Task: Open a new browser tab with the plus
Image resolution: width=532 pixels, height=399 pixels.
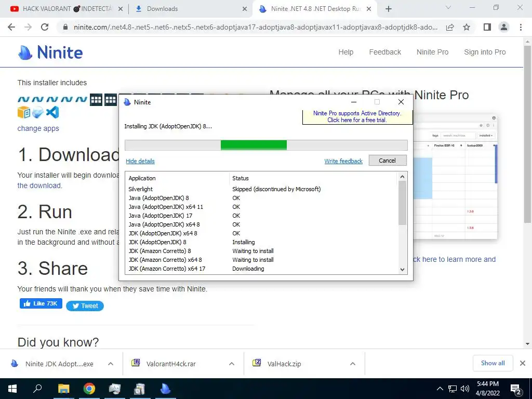Action: (389, 9)
